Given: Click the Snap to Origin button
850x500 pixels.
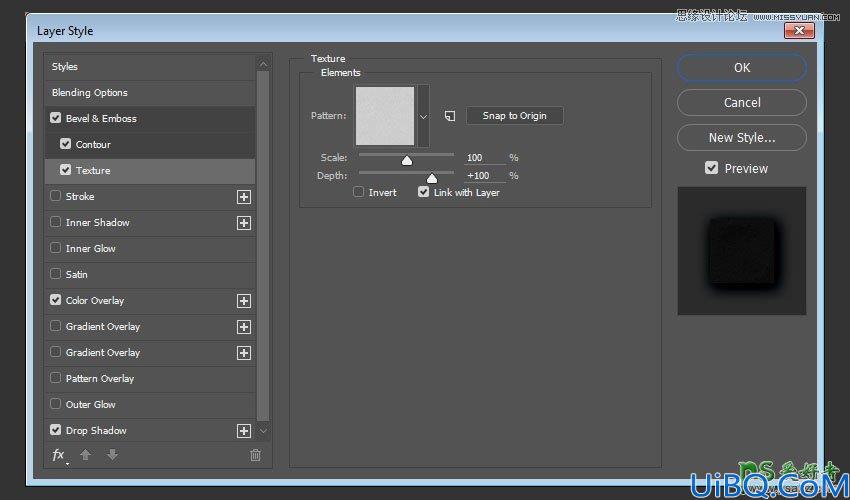Looking at the screenshot, I should (514, 116).
